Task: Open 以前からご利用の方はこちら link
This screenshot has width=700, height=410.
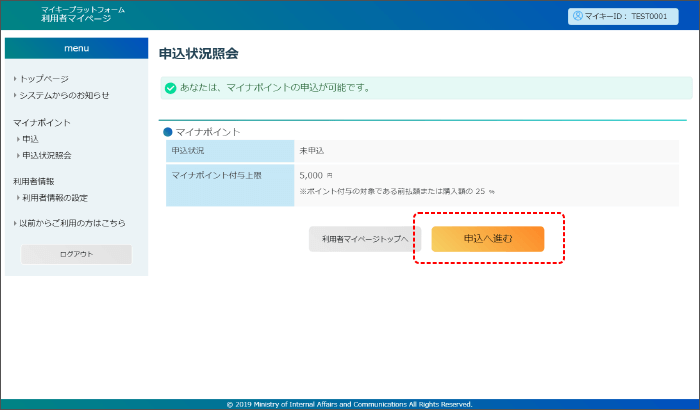Action: pos(72,223)
